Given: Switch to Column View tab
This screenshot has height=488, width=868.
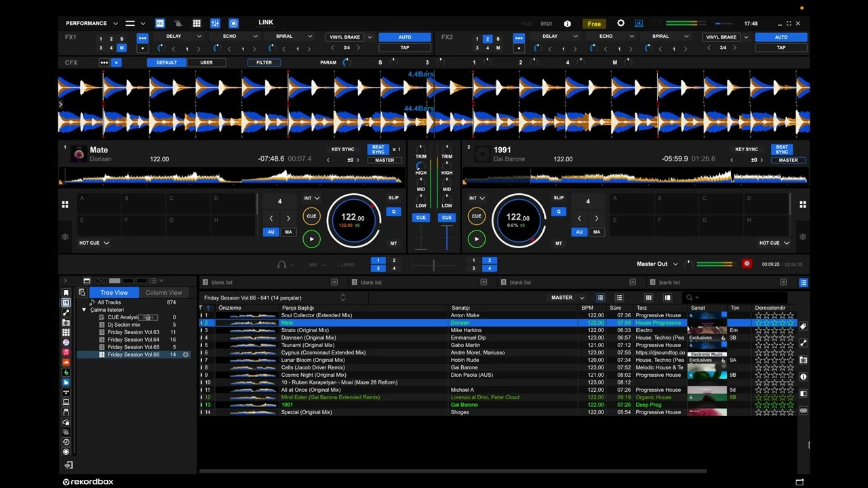Looking at the screenshot, I should pyautogui.click(x=163, y=293).
